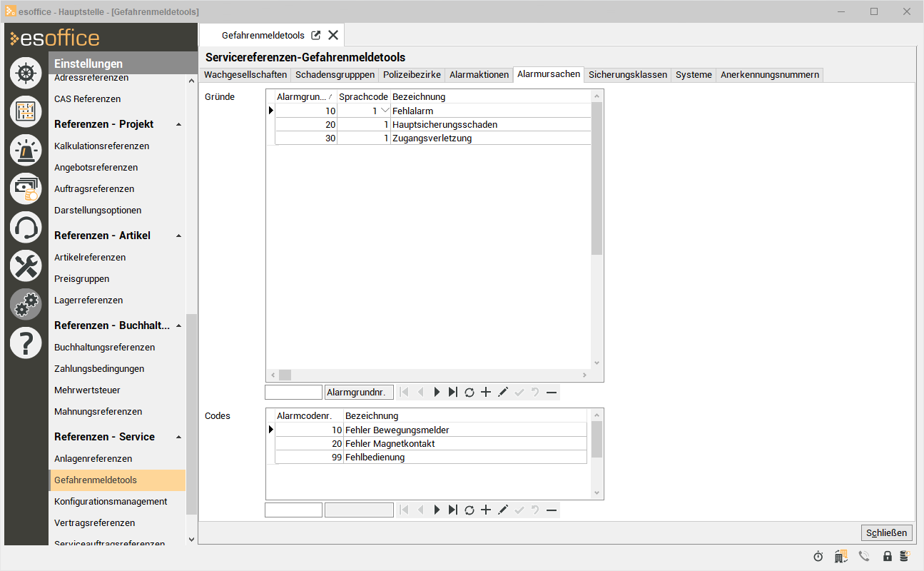Switch to the Sicherungsklassen tab

[x=628, y=74]
